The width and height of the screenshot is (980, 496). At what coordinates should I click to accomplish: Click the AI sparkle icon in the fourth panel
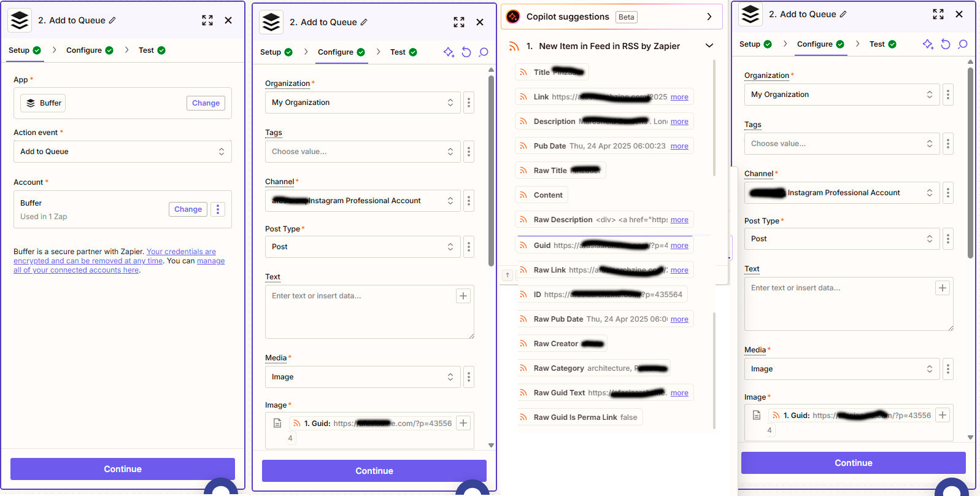pyautogui.click(x=928, y=44)
